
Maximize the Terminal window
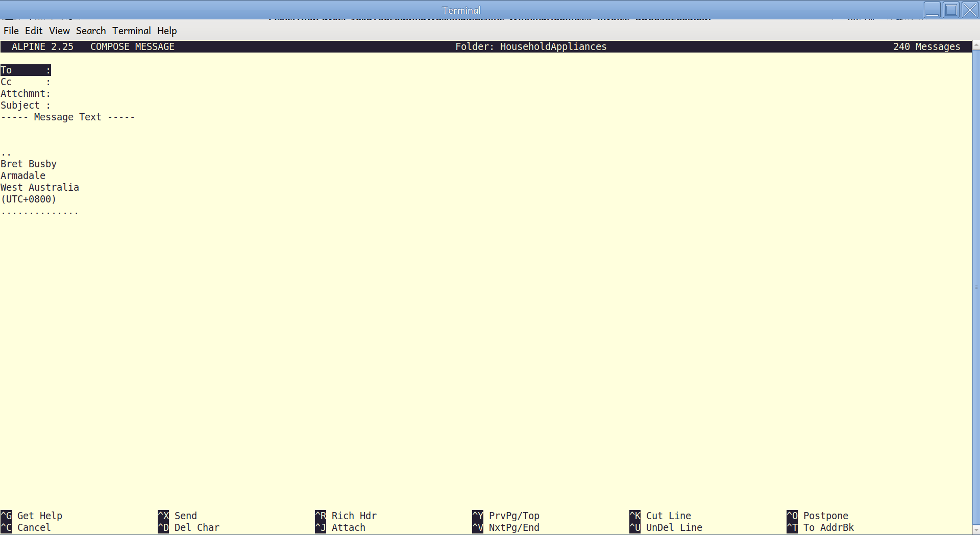(951, 10)
